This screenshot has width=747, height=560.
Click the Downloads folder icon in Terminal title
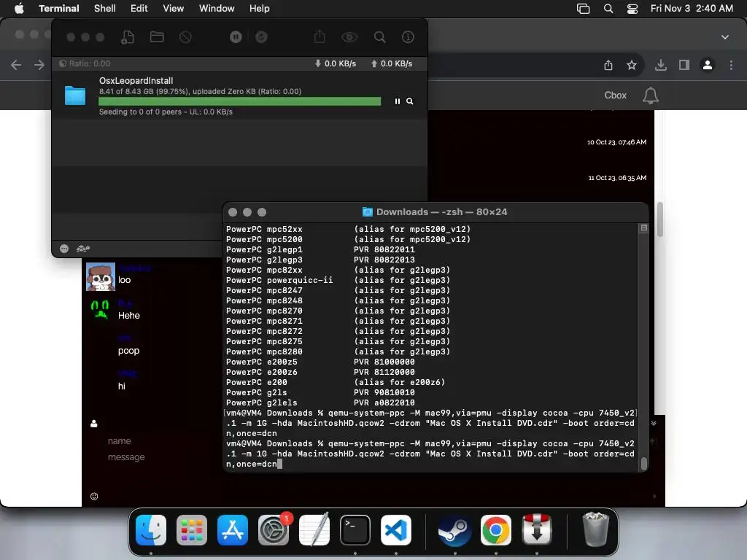tap(368, 212)
